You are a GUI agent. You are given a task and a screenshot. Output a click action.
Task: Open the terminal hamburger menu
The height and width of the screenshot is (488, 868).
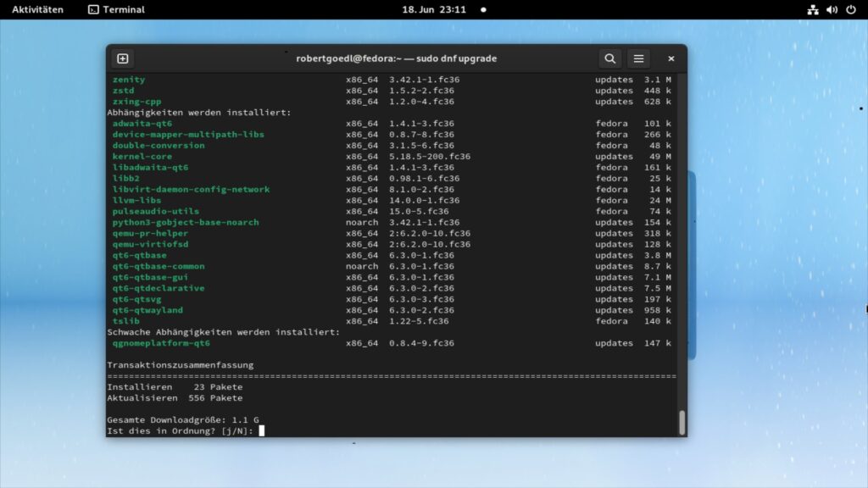(x=638, y=58)
